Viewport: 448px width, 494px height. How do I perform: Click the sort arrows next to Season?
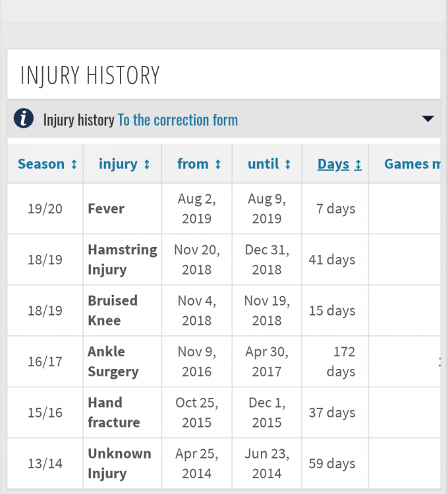click(74, 165)
